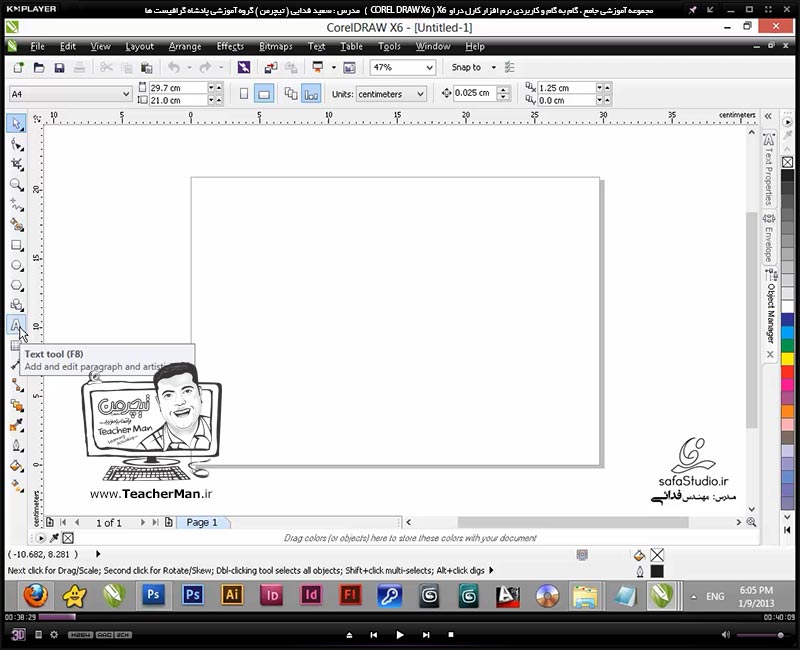
Task: Set Landscape page orientation
Action: click(264, 94)
